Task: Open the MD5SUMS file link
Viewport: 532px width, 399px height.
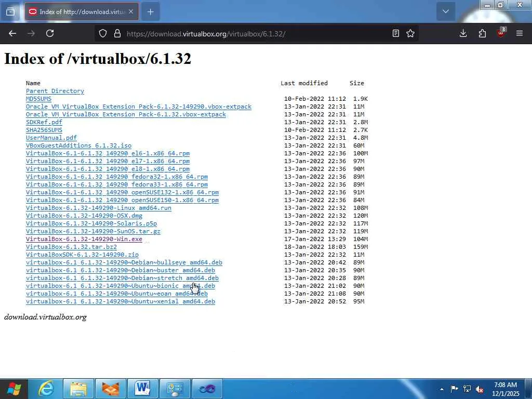Action: [38, 99]
